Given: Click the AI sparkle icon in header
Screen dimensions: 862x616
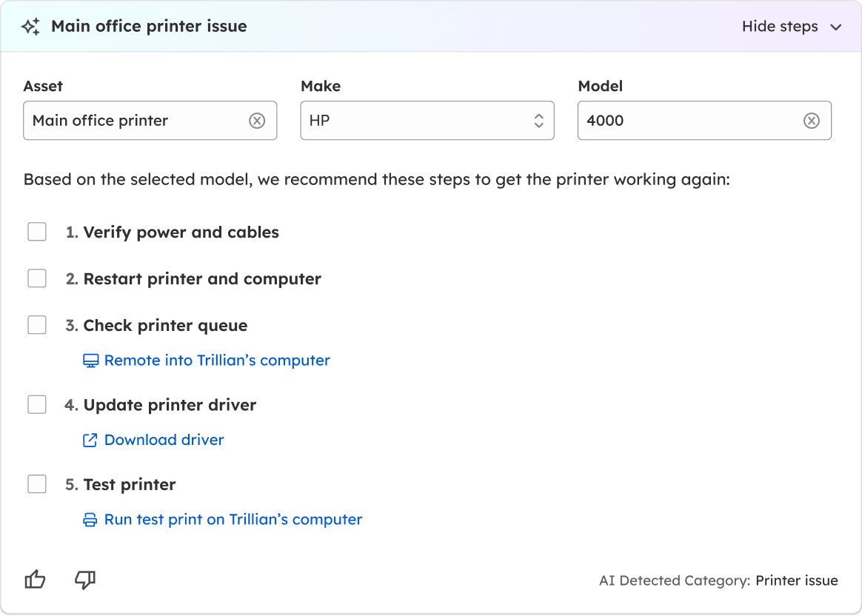Looking at the screenshot, I should tap(30, 27).
